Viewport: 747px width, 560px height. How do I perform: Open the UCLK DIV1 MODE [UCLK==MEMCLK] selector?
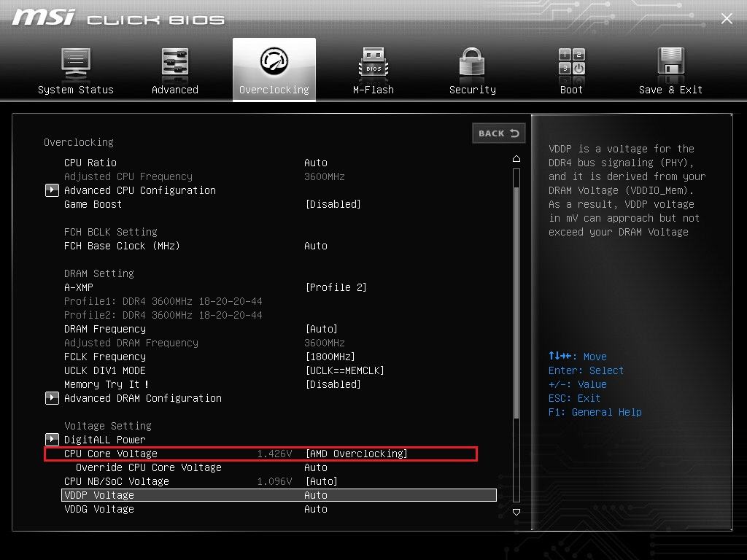click(x=345, y=370)
